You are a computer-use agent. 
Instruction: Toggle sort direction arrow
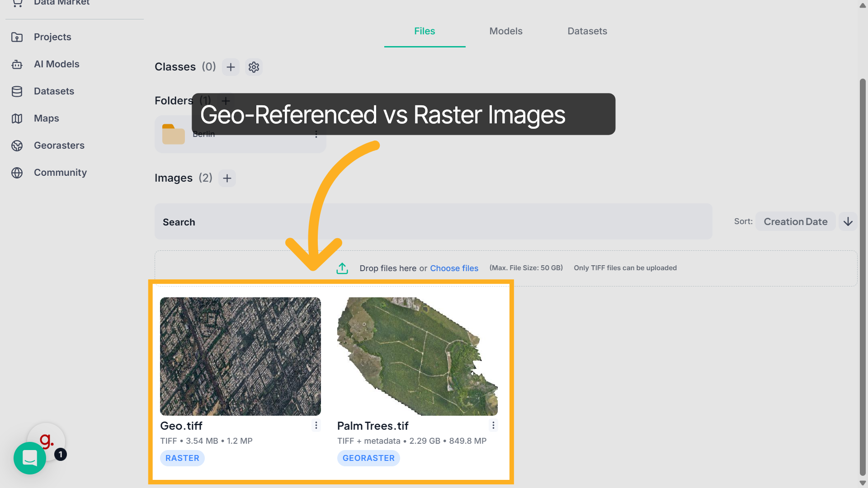848,221
